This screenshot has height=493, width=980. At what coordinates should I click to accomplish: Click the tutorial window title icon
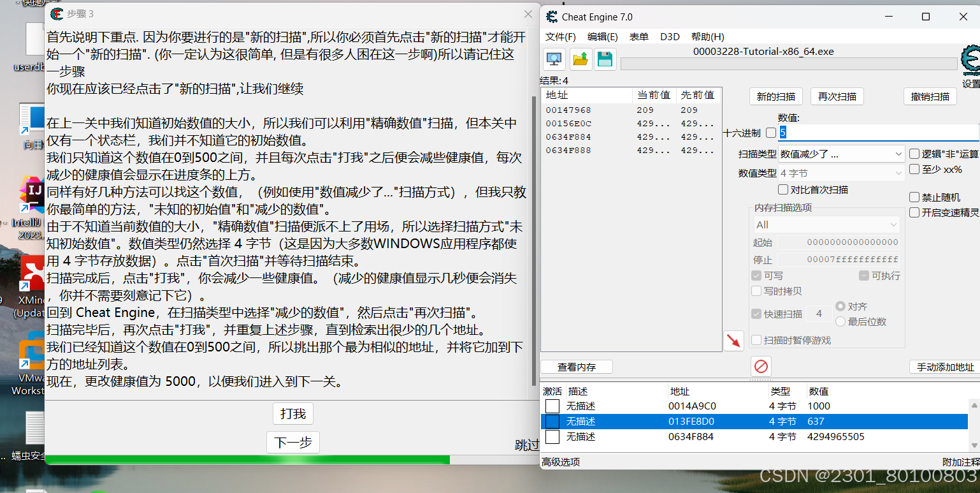(57, 14)
